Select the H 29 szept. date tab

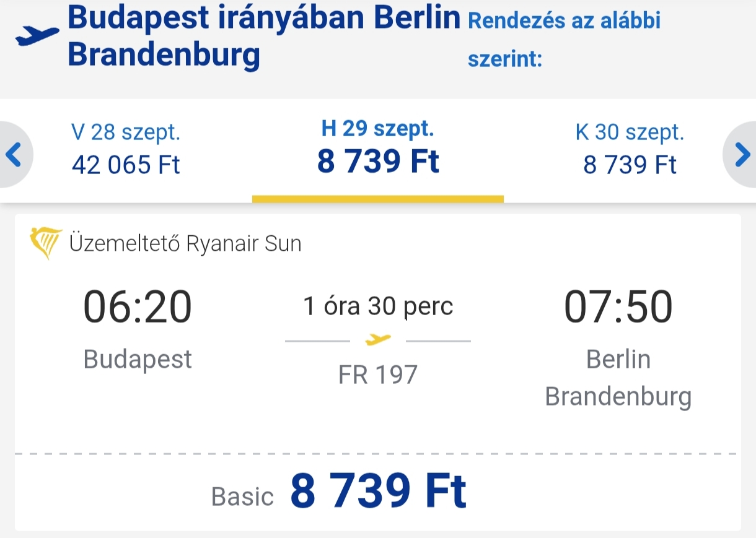pos(378,149)
